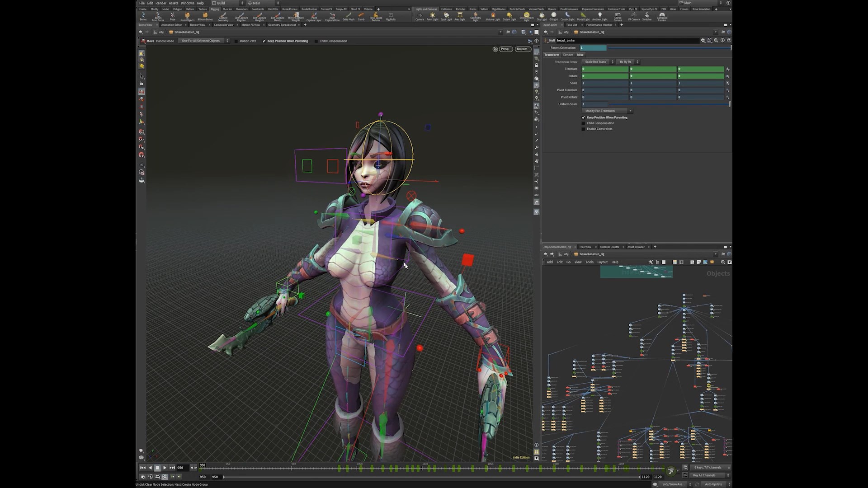The height and width of the screenshot is (488, 868).
Task: Open the Rx Ry Rz rotation order dropdown
Action: pos(628,62)
